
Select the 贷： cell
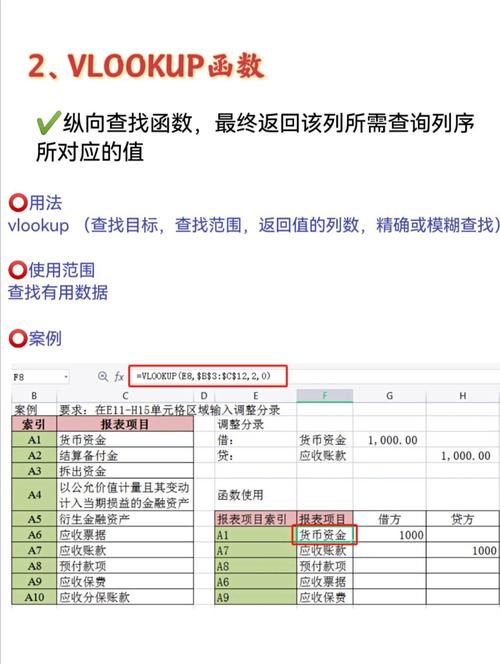256,455
